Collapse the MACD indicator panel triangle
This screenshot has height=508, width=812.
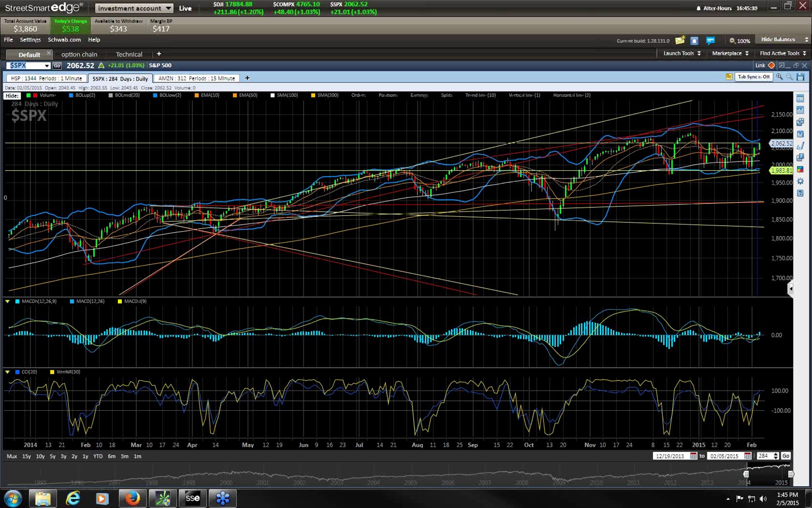(x=7, y=301)
